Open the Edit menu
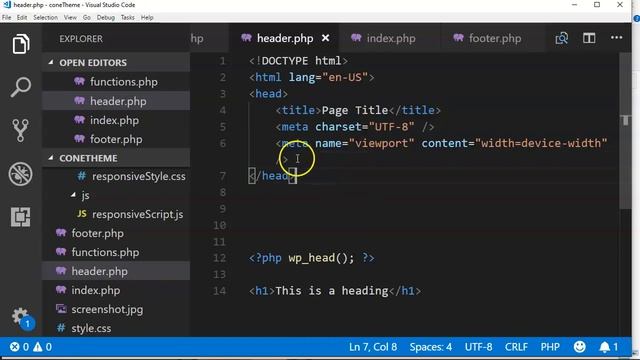The width and height of the screenshot is (640, 360). [x=22, y=18]
